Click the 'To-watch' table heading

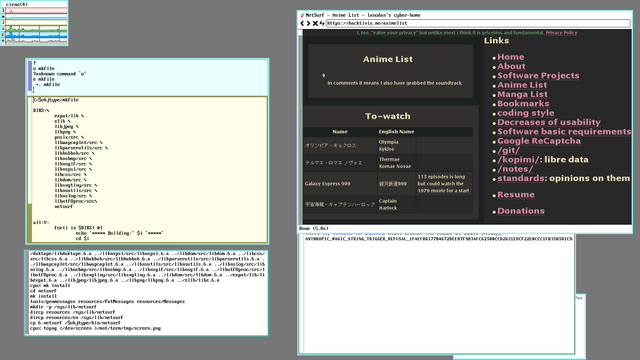[387, 116]
